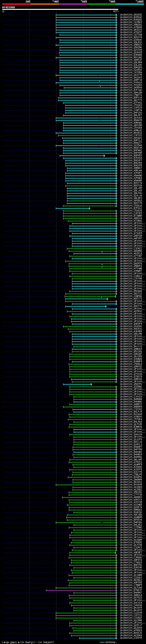Select hit label UniRef100_Q39640
The image size is (146, 644).
(x=131, y=40)
